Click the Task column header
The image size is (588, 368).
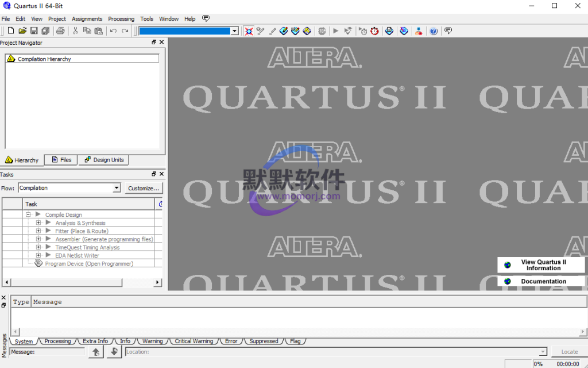click(x=88, y=204)
